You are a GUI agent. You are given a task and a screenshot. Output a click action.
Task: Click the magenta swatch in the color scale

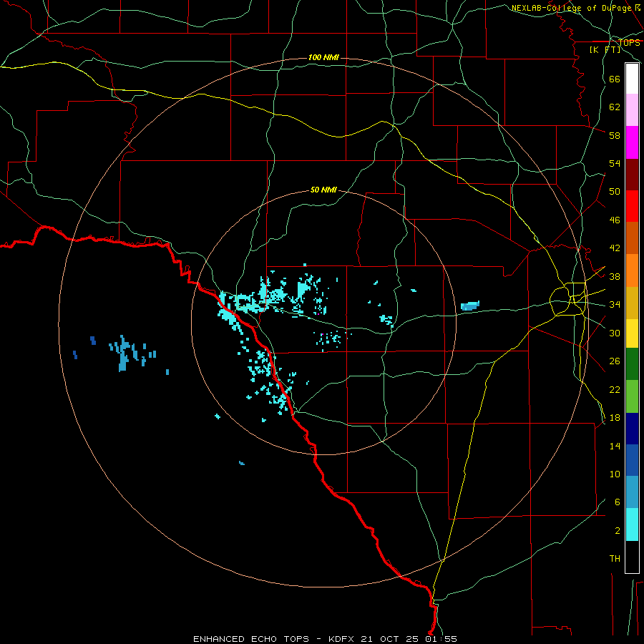[x=632, y=142]
